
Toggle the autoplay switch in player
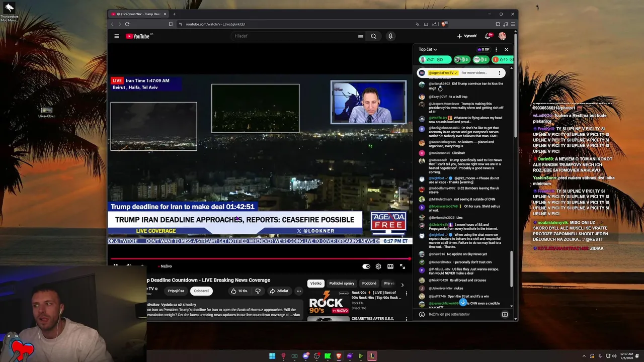point(366,266)
